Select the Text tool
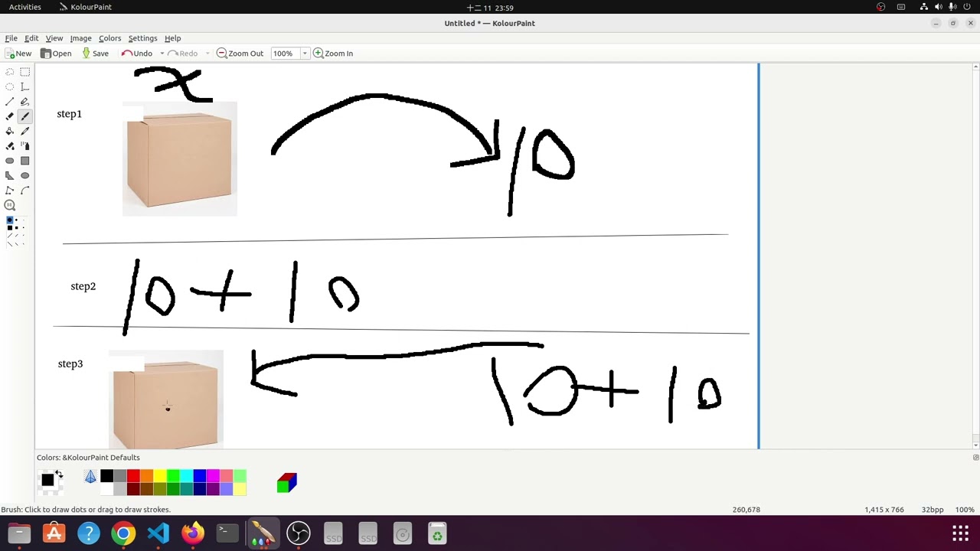This screenshot has width=980, height=551. click(24, 86)
